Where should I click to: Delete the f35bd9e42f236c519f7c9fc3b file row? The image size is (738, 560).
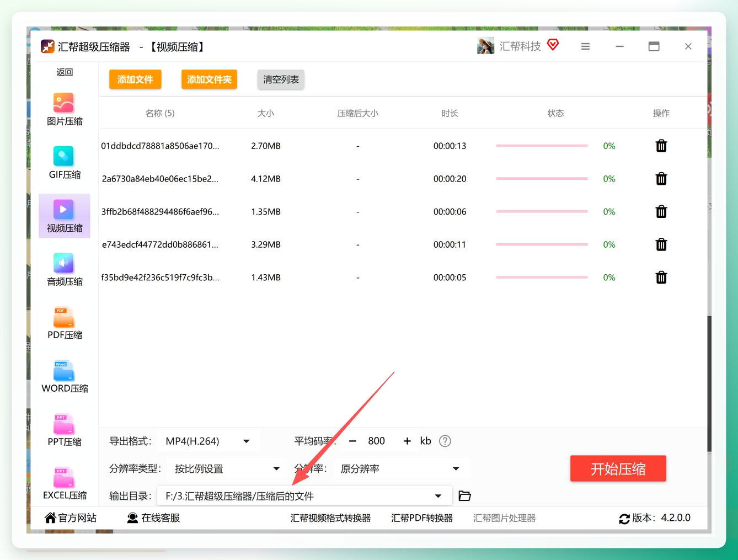pos(661,277)
